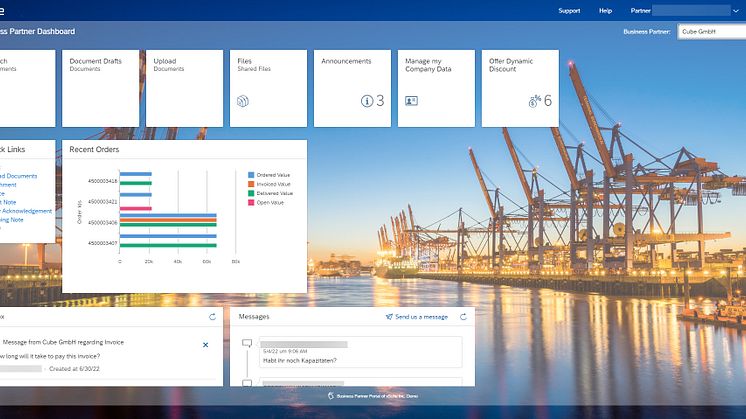This screenshot has height=419, width=746.
Task: Toggle Open Value legend entry
Action: click(271, 202)
